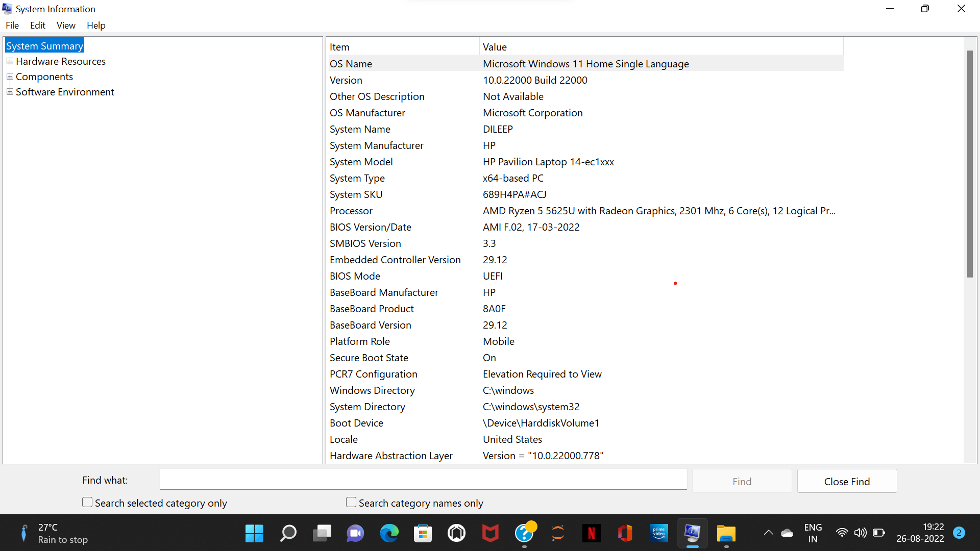Open Microsoft Store from taskbar
This screenshot has height=551, width=980.
423,533
